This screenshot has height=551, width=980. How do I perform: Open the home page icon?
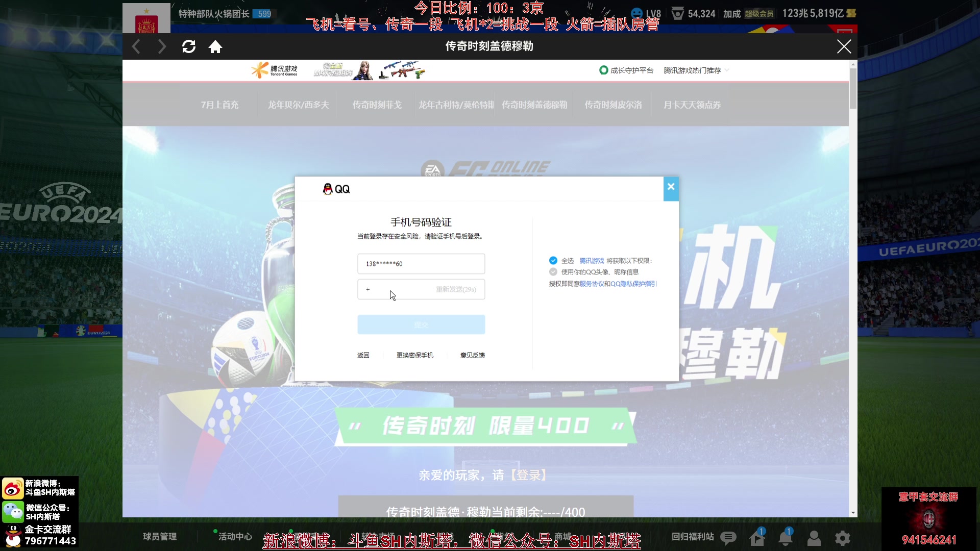(x=215, y=46)
